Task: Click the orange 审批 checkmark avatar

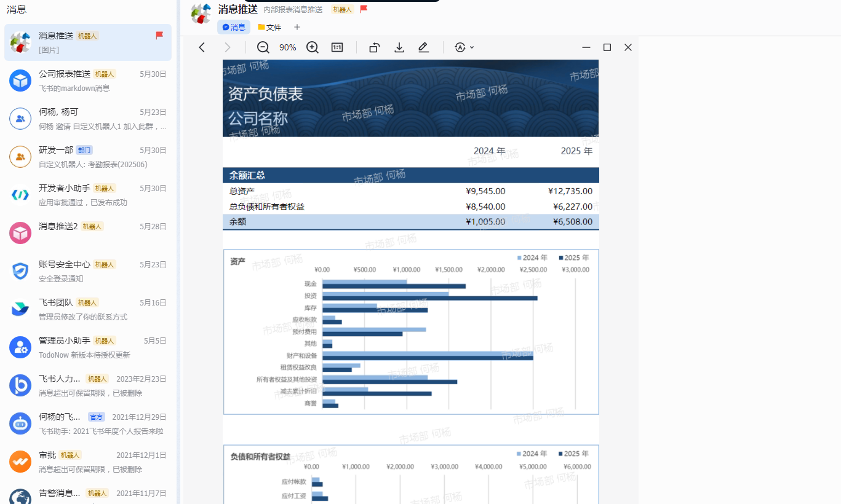Action: 20,462
